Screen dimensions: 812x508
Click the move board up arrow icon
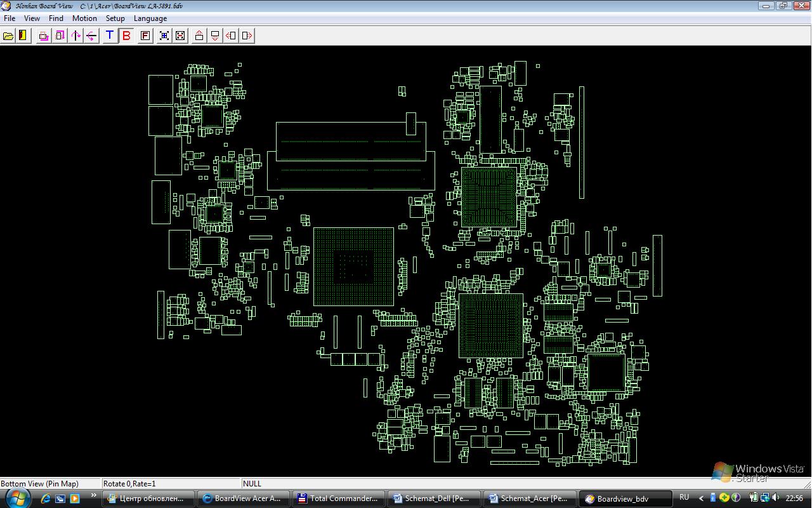199,36
